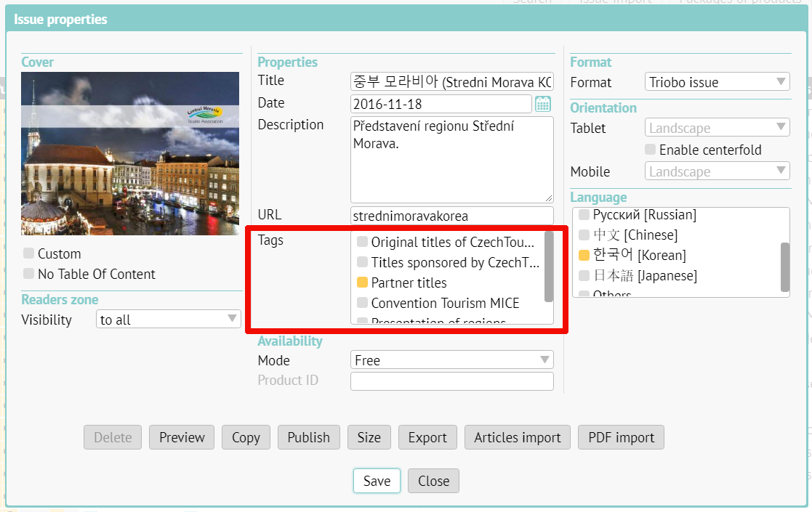Screen dimensions: 812x512
Task: Select the "Titles sponsored by CzechT..." tag
Action: click(x=361, y=262)
